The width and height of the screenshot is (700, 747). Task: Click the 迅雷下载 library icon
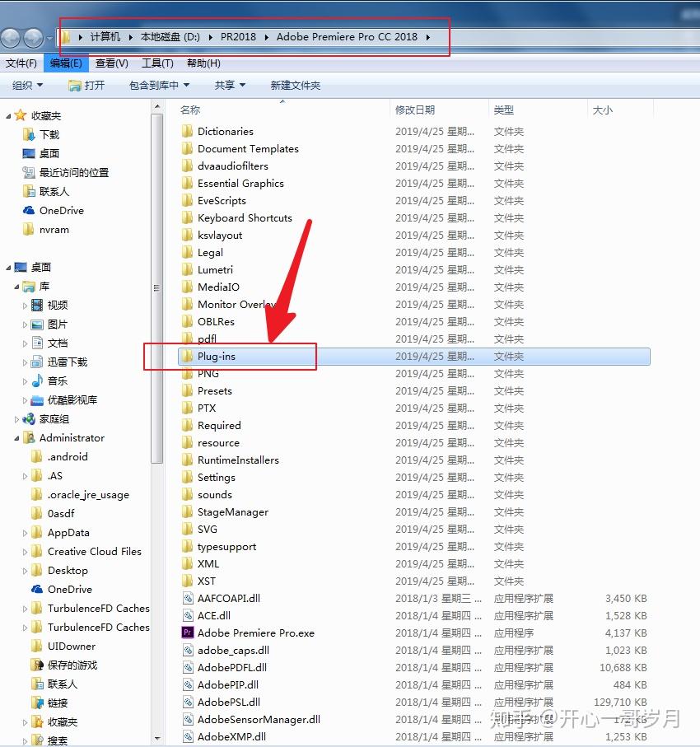[37, 362]
